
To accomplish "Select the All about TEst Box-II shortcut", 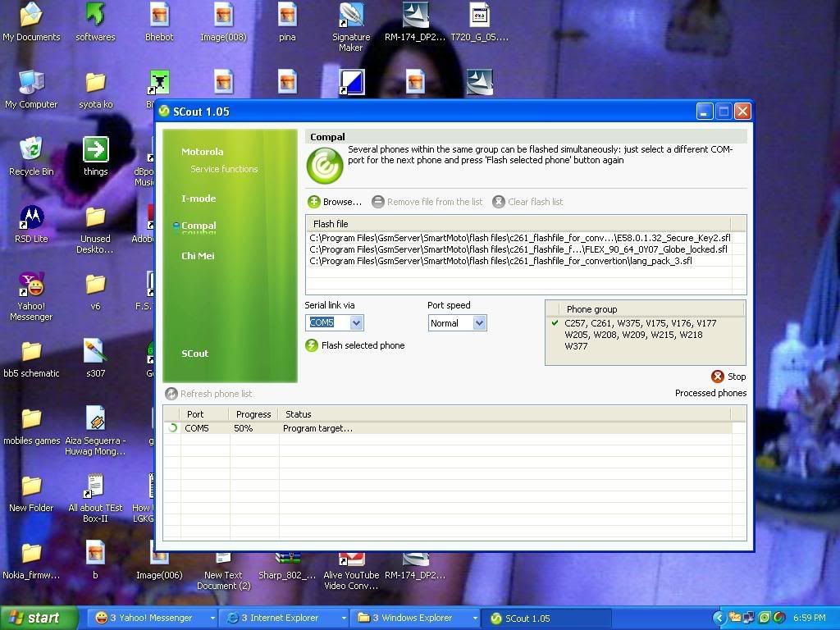I will tap(95, 498).
